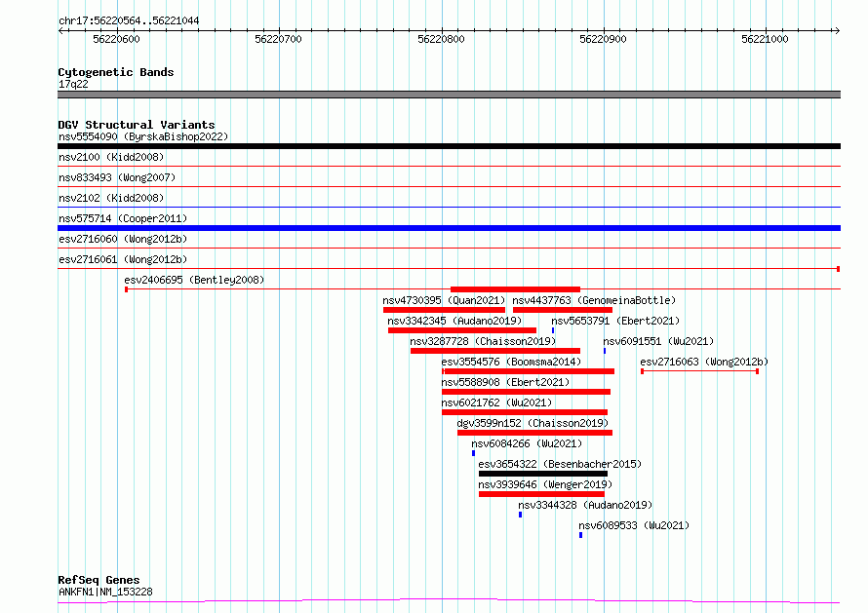Click the ruler position 56220900
Screen dimensions: 868x613
603,39
